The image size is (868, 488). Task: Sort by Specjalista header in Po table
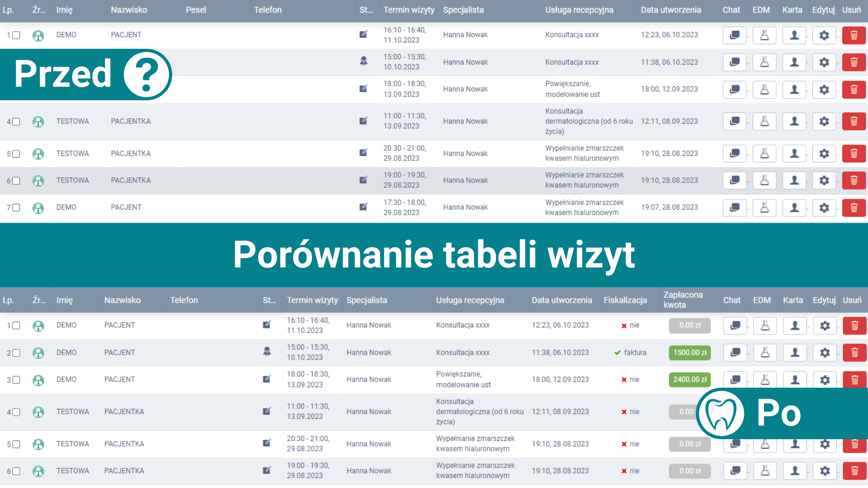pyautogui.click(x=367, y=300)
